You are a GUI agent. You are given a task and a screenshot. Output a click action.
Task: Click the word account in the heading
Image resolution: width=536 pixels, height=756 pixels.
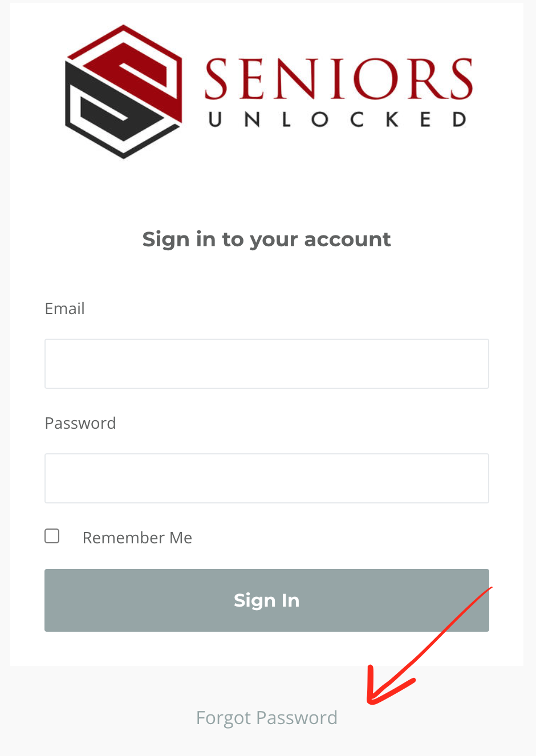tap(347, 239)
